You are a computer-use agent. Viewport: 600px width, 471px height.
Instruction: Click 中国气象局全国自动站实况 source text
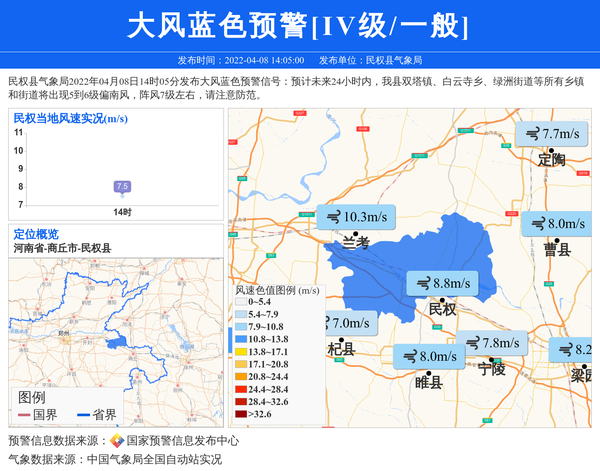155,459
